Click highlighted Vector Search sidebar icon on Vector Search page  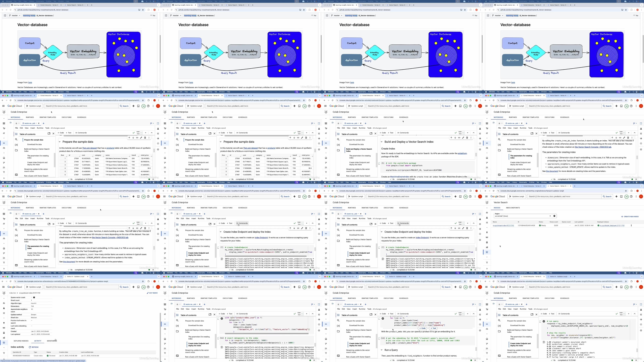487,252
